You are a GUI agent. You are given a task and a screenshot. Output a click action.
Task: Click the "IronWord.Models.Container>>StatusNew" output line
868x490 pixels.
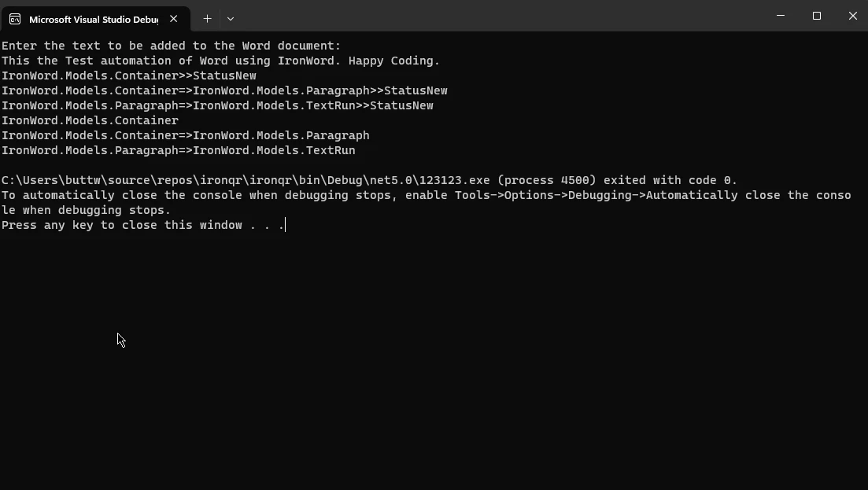point(129,76)
